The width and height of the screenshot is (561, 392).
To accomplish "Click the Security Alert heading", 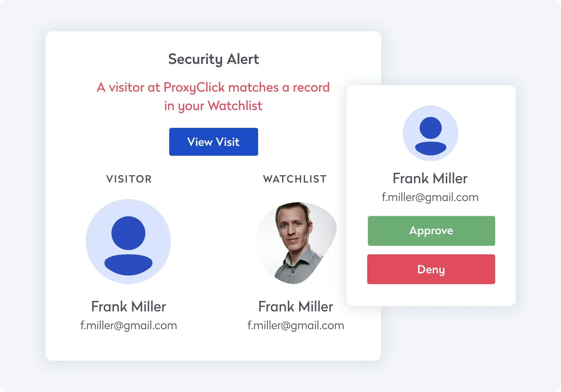I will tap(213, 59).
